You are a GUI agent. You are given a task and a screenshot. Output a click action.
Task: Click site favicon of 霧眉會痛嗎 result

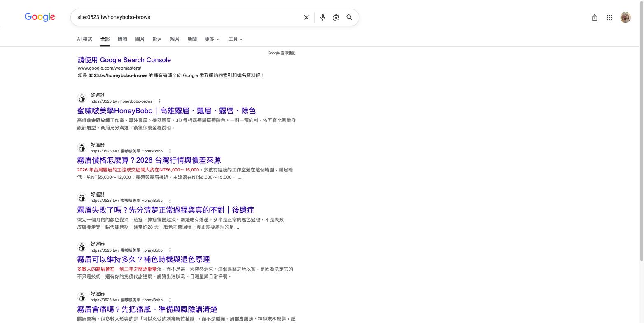click(82, 297)
